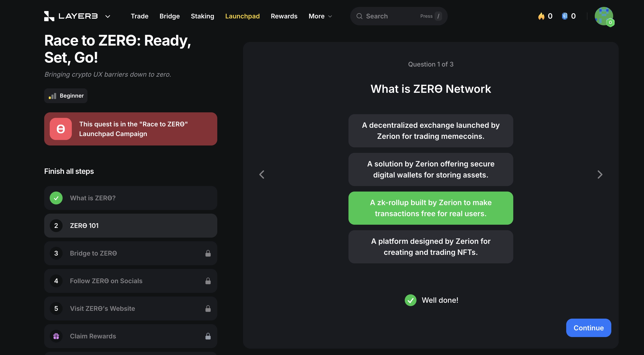The image size is (644, 355).
Task: Open the Staking page
Action: coord(203,16)
